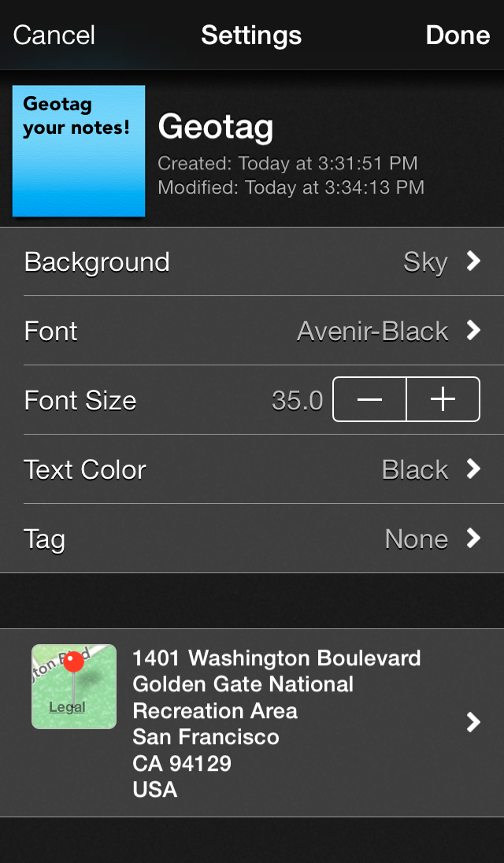Viewport: 504px width, 863px height.
Task: Open the Legal link on the map
Action: point(67,707)
